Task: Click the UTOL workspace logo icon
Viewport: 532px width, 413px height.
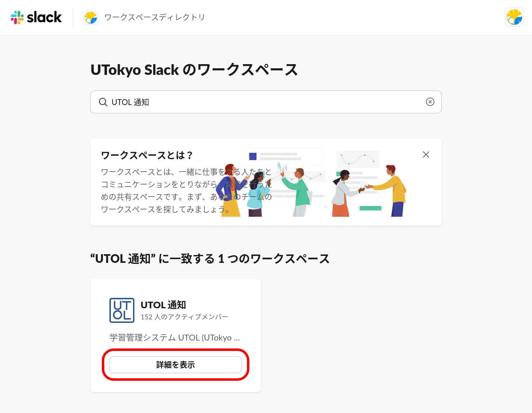Action: click(x=122, y=310)
